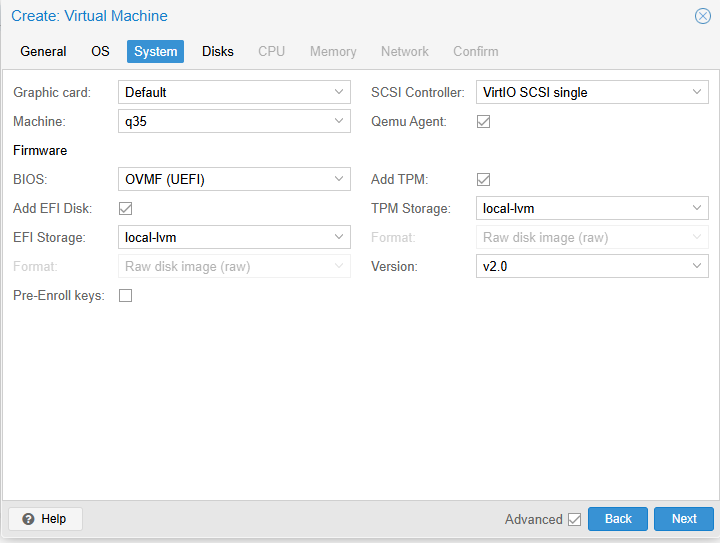The width and height of the screenshot is (720, 543).
Task: Toggle the Advanced options checkbox
Action: (574, 519)
